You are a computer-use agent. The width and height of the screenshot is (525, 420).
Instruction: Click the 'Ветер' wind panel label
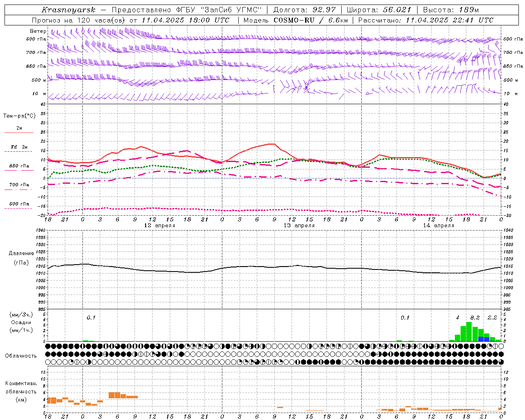click(x=38, y=31)
